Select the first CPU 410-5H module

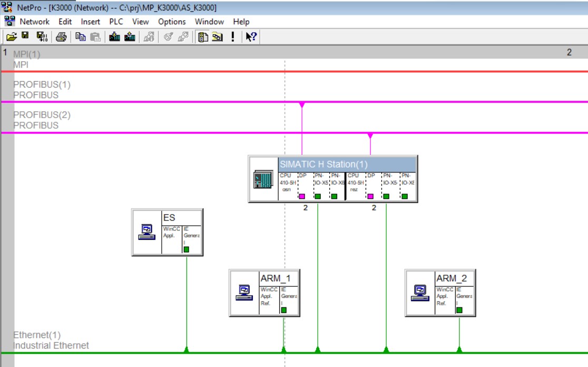(x=288, y=186)
